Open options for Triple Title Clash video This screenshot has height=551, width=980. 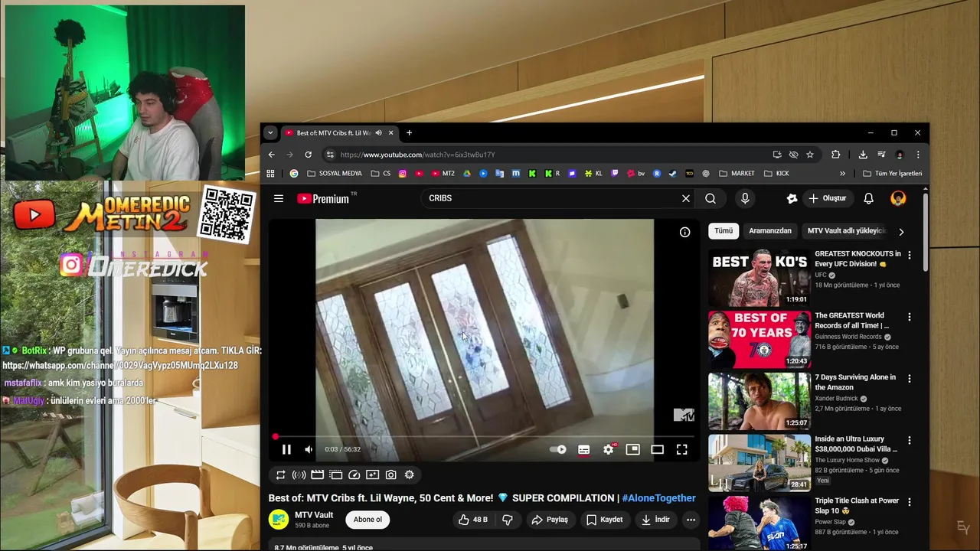(x=910, y=503)
